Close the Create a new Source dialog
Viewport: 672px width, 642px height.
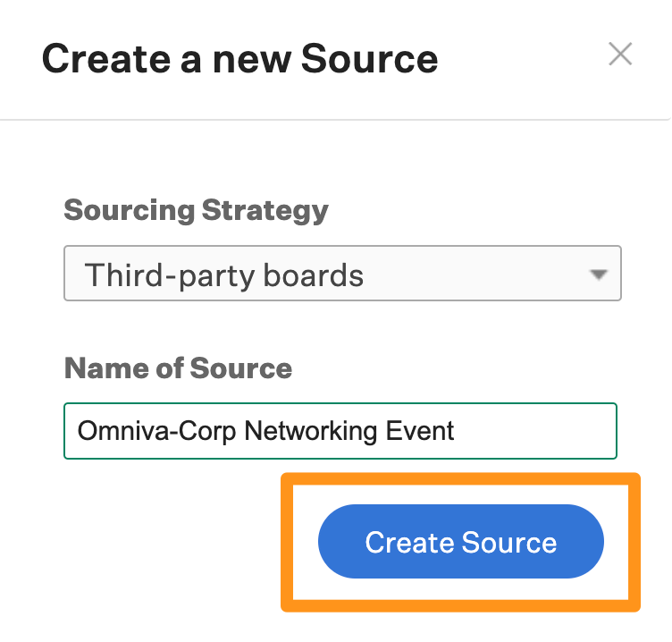pyautogui.click(x=619, y=55)
